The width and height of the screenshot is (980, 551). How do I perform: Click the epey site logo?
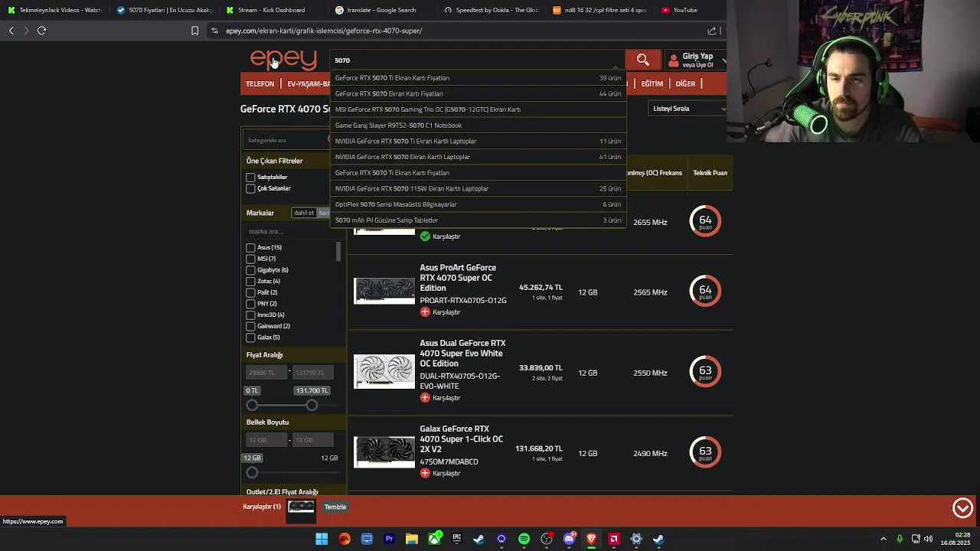[283, 59]
